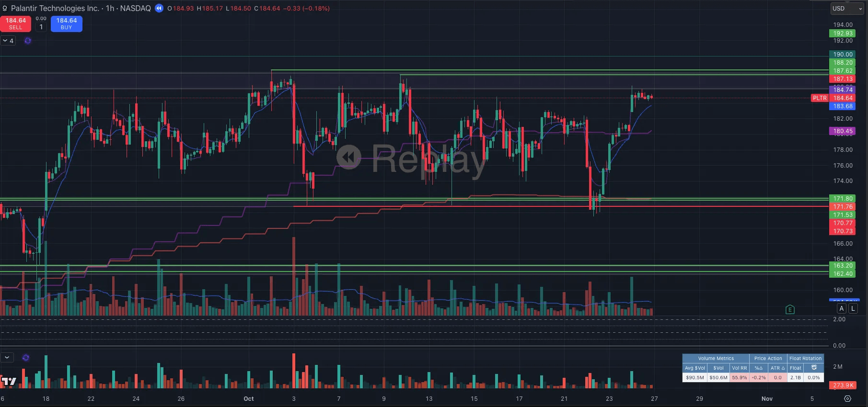Click the purple loading indicator icon below SELL
Screen dimensions: 868x407
pyautogui.click(x=28, y=41)
